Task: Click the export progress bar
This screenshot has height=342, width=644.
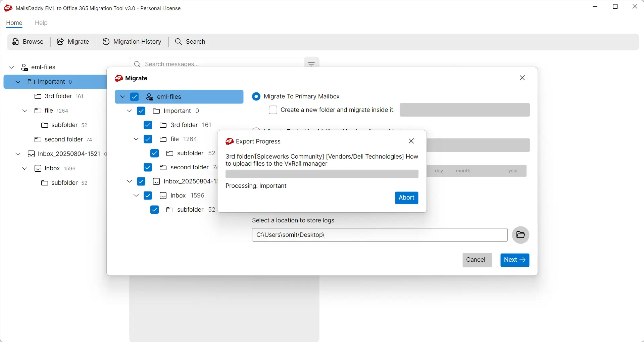Action: tap(321, 174)
